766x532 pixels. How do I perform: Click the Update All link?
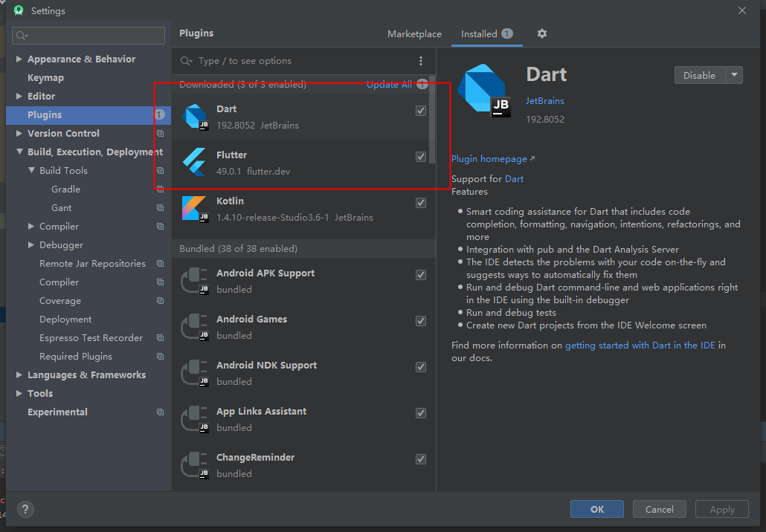pos(389,85)
